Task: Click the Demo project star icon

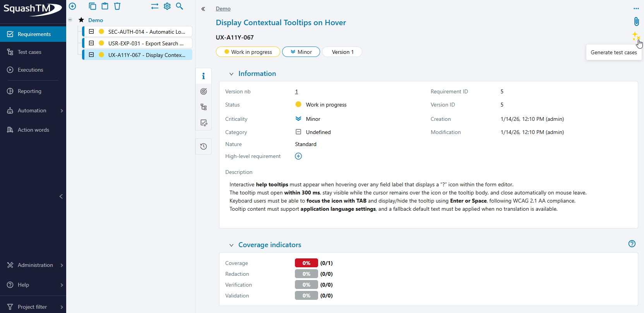Action: [x=81, y=20]
